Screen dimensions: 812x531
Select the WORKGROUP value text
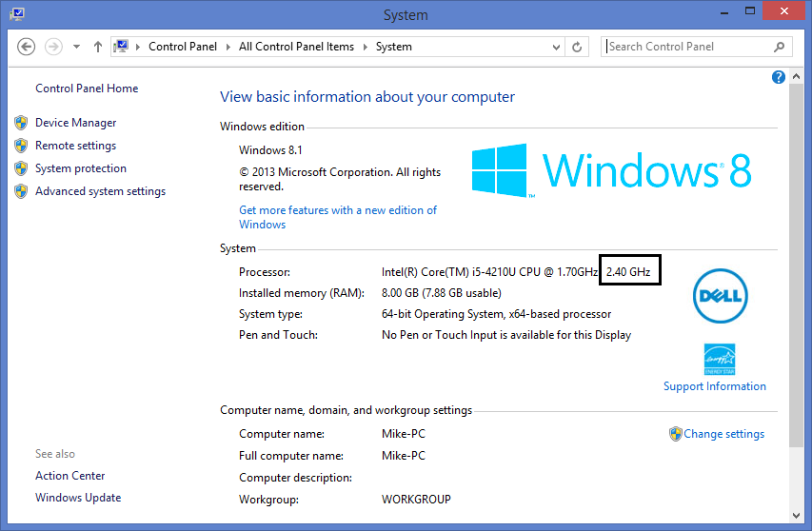point(416,500)
